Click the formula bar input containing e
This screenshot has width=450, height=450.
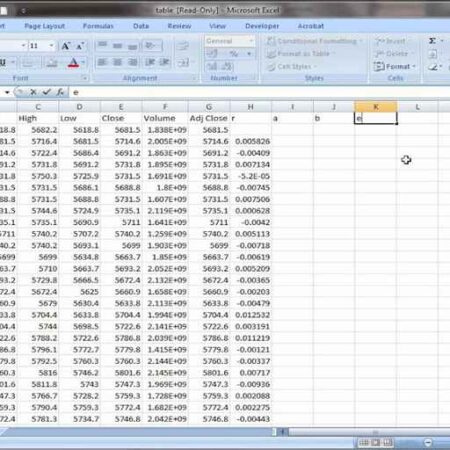point(259,92)
